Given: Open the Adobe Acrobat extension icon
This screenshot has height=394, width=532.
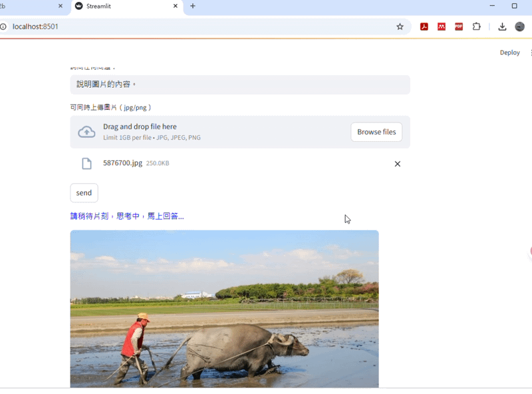Looking at the screenshot, I should [x=424, y=27].
